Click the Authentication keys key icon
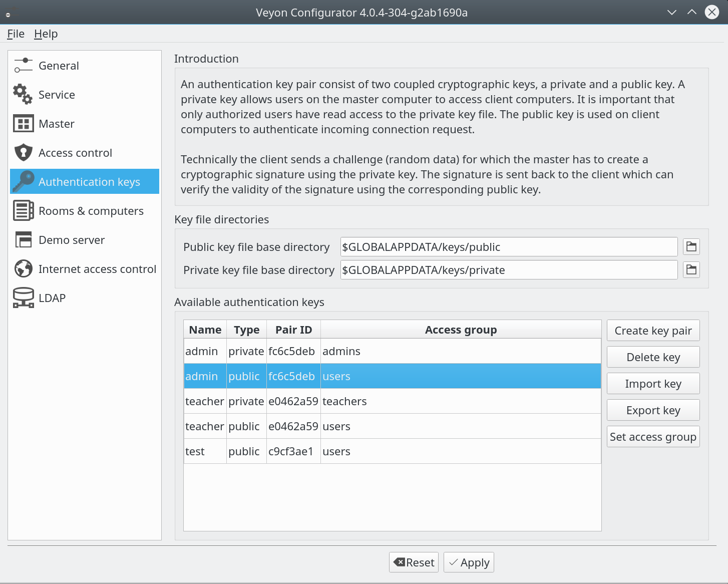Image resolution: width=728 pixels, height=584 pixels. pyautogui.click(x=23, y=181)
